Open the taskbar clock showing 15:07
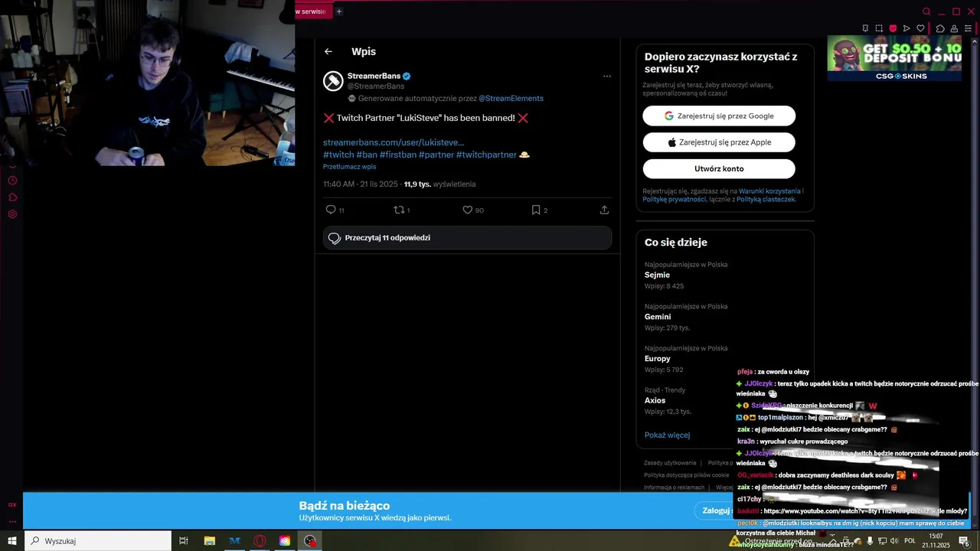The image size is (980, 551). point(936,541)
